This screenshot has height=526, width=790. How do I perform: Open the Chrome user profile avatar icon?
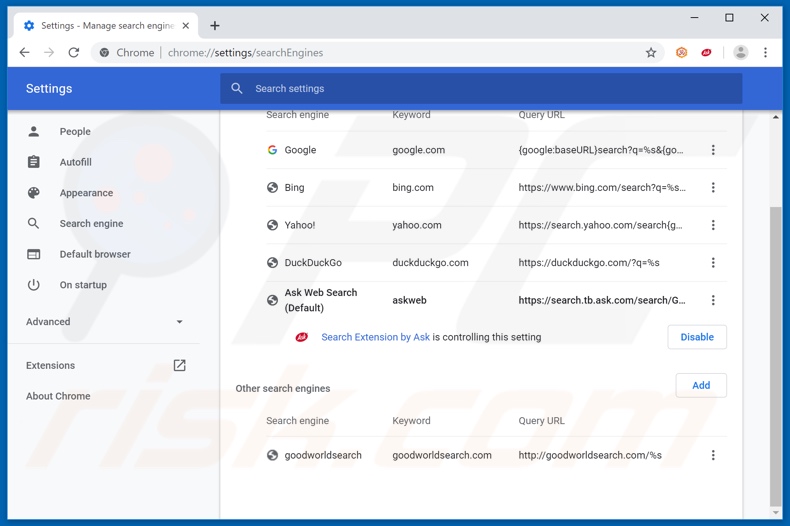tap(740, 53)
